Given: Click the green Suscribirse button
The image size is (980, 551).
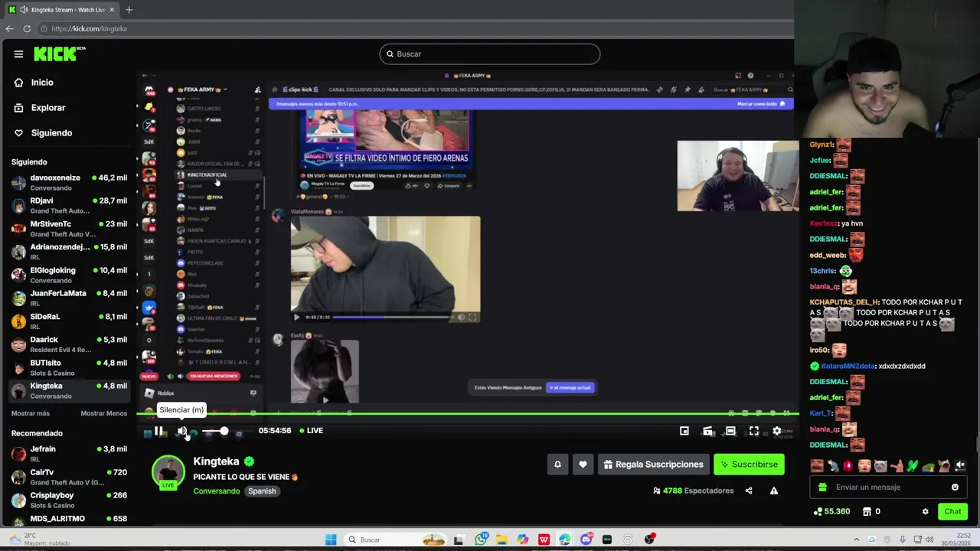Looking at the screenshot, I should pyautogui.click(x=749, y=465).
